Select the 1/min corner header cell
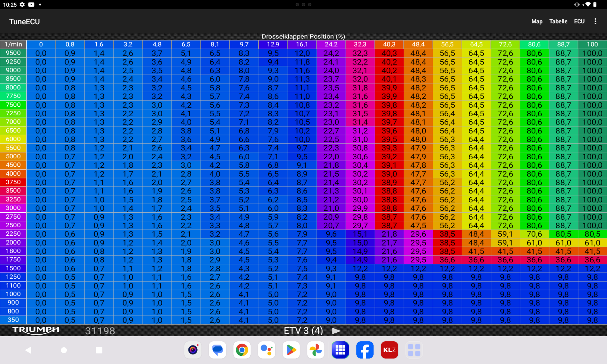This screenshot has height=364, width=607. click(13, 45)
